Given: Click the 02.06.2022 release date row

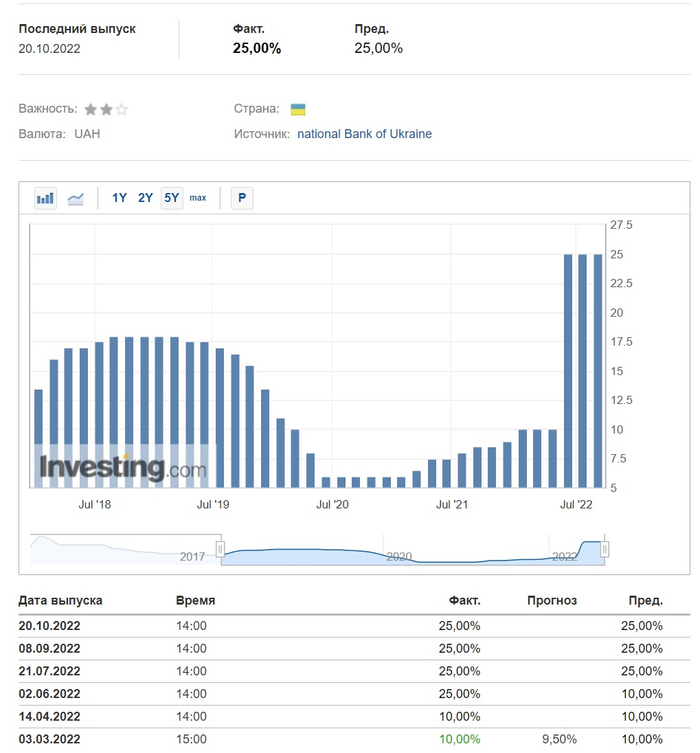Looking at the screenshot, I should pyautogui.click(x=50, y=693).
